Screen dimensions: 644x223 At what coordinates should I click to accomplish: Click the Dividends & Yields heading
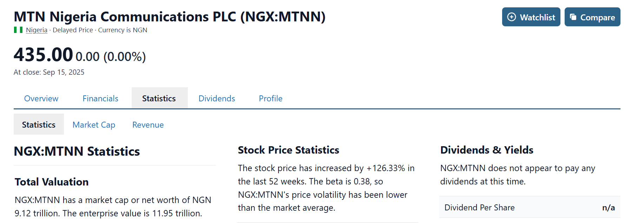point(487,150)
